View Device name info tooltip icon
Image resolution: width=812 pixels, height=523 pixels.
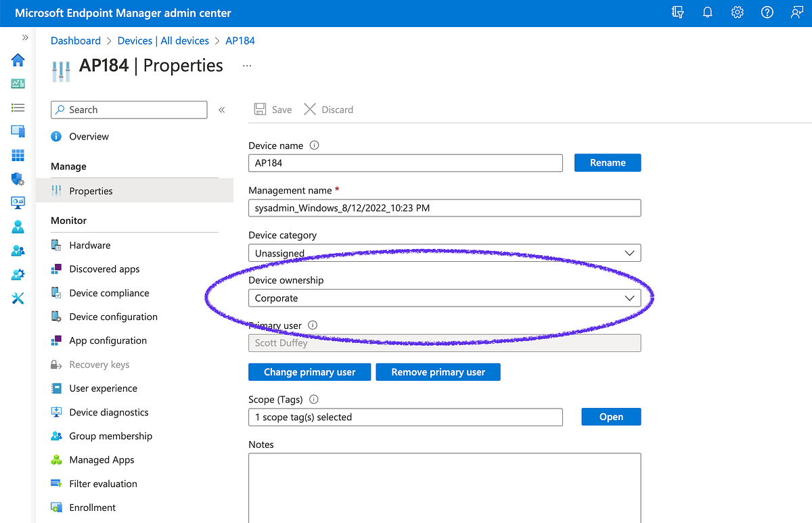coord(312,145)
